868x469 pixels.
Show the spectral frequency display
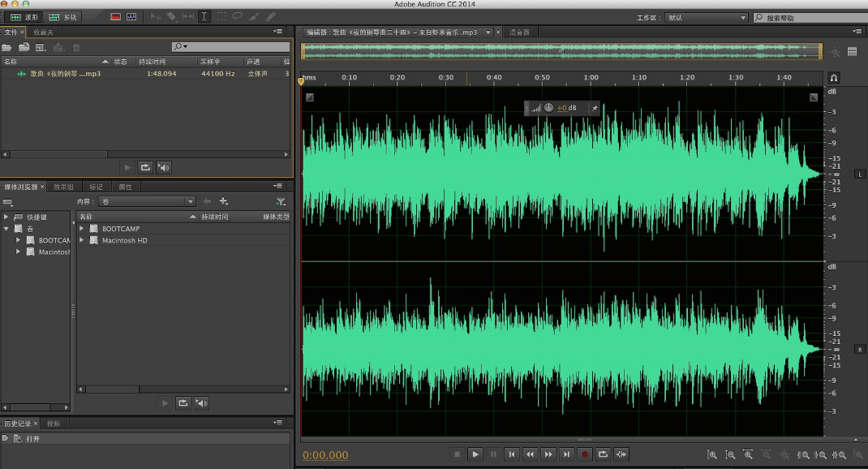tap(115, 16)
